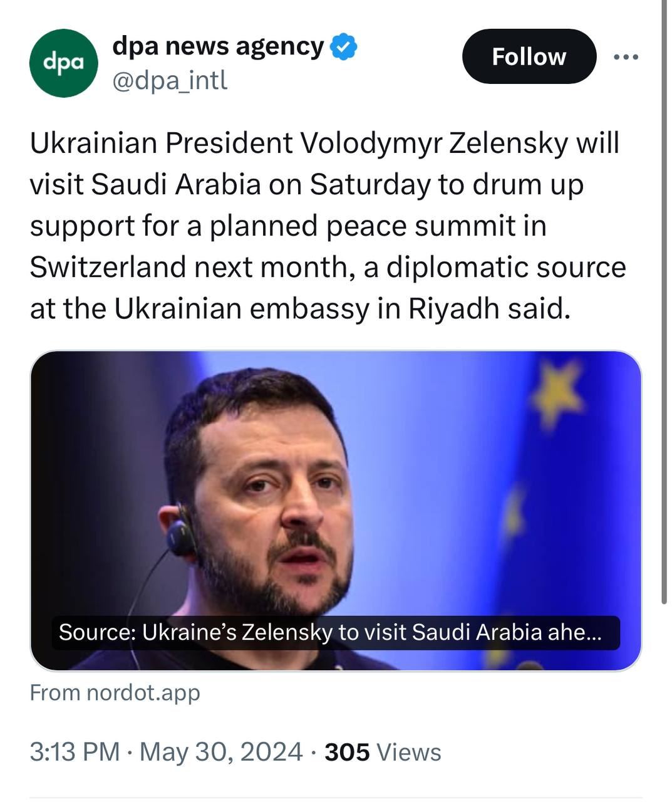Click the 305 view count number
The width and height of the screenshot is (672, 802).
click(x=347, y=752)
